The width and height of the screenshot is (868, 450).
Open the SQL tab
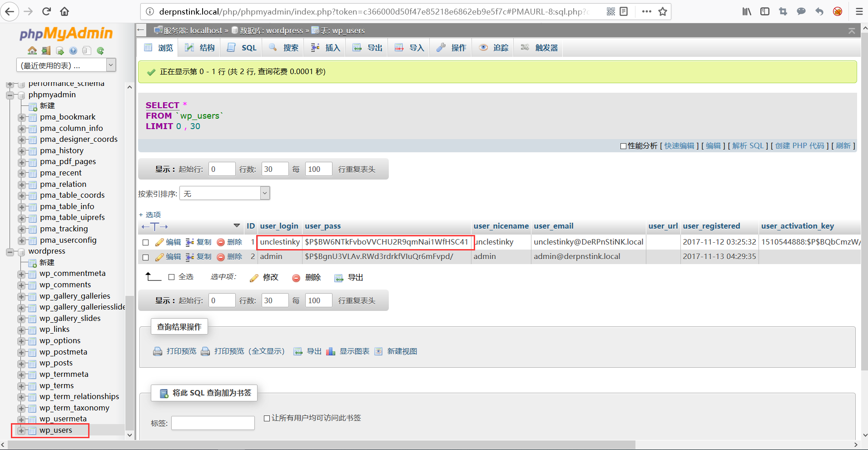pos(242,48)
